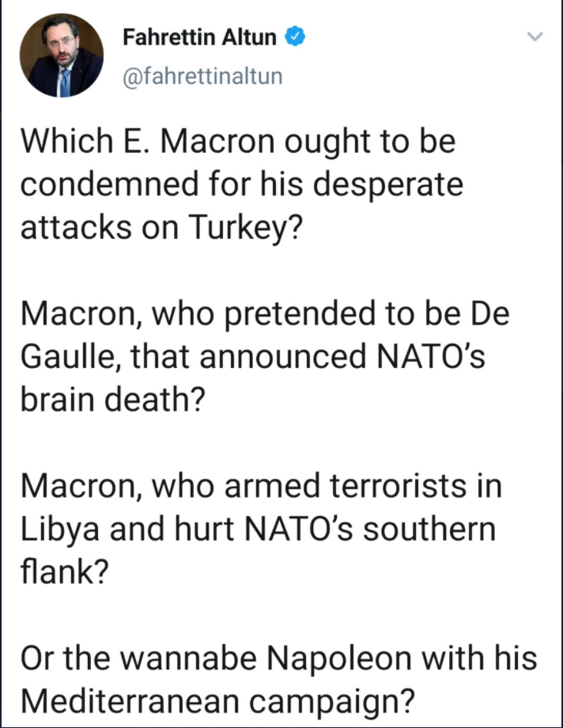
Task: Click the word 'Libya' in the tweet
Action: [x=60, y=529]
